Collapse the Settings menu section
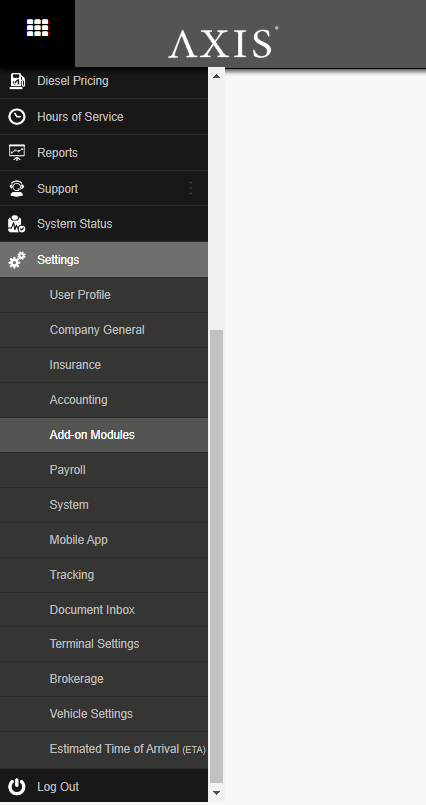The height and width of the screenshot is (805, 426). 104,260
